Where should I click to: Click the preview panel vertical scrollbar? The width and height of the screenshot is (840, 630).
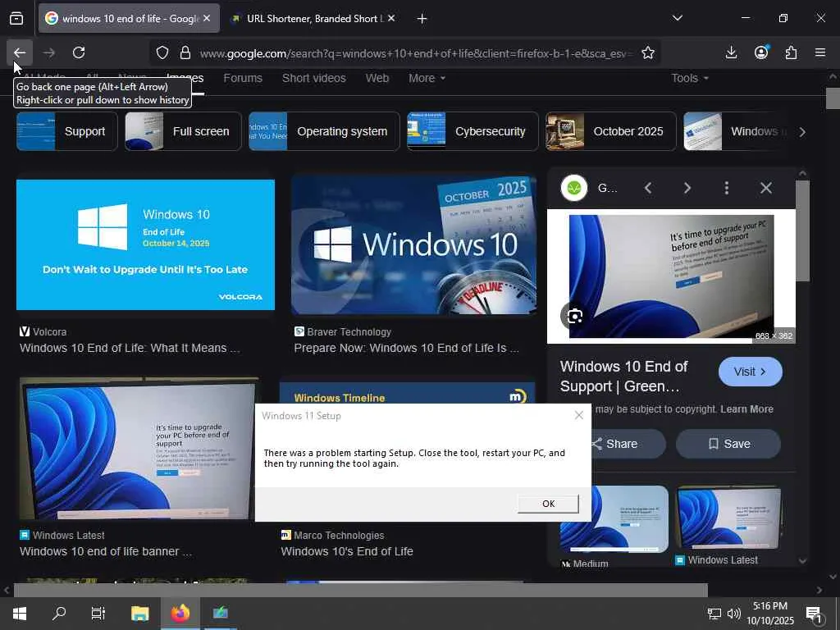tap(802, 231)
